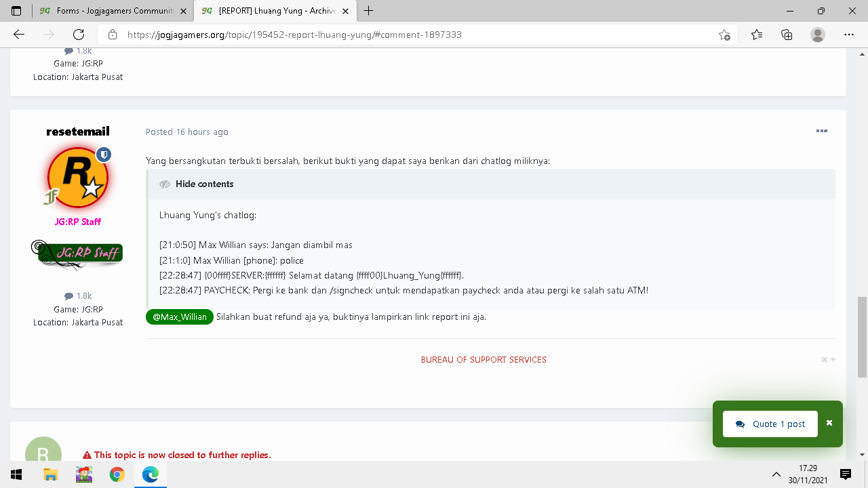Open the 1.8k post count below the rank banner
The height and width of the screenshot is (488, 868).
coord(78,296)
